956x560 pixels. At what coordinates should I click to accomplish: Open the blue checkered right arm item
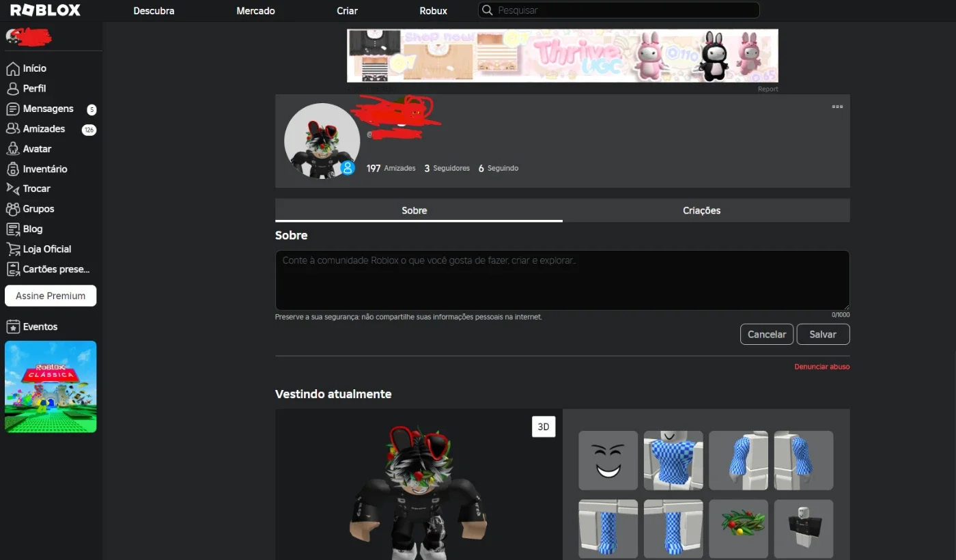click(738, 460)
